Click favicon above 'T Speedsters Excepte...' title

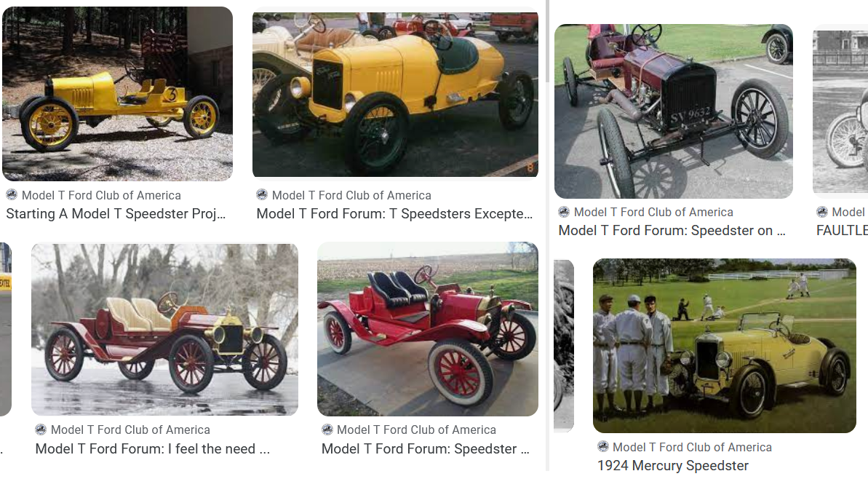tap(262, 195)
